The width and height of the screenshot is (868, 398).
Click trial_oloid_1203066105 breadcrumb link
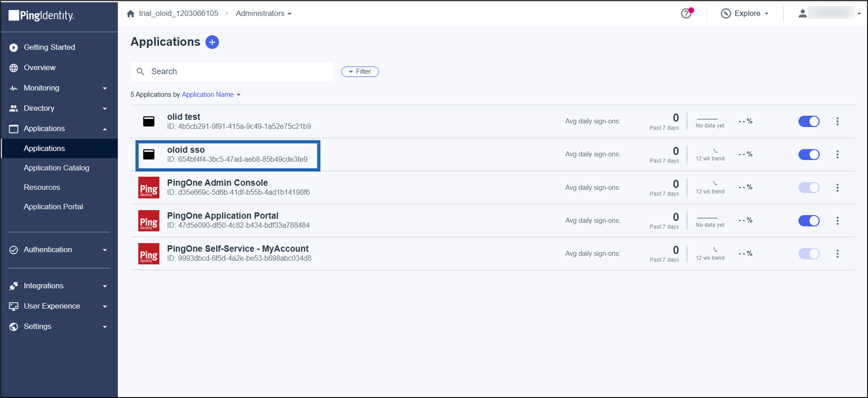click(178, 13)
